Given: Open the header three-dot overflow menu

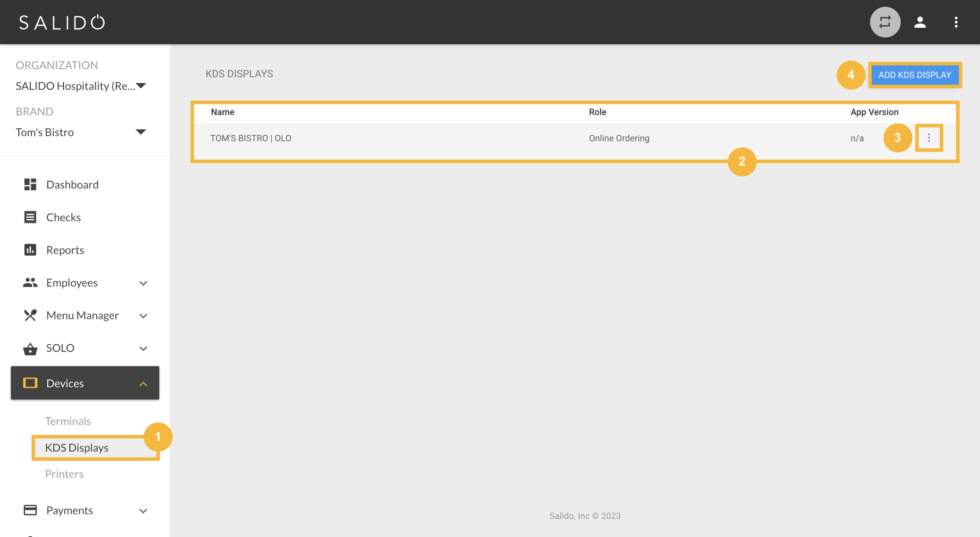Looking at the screenshot, I should coord(955,22).
